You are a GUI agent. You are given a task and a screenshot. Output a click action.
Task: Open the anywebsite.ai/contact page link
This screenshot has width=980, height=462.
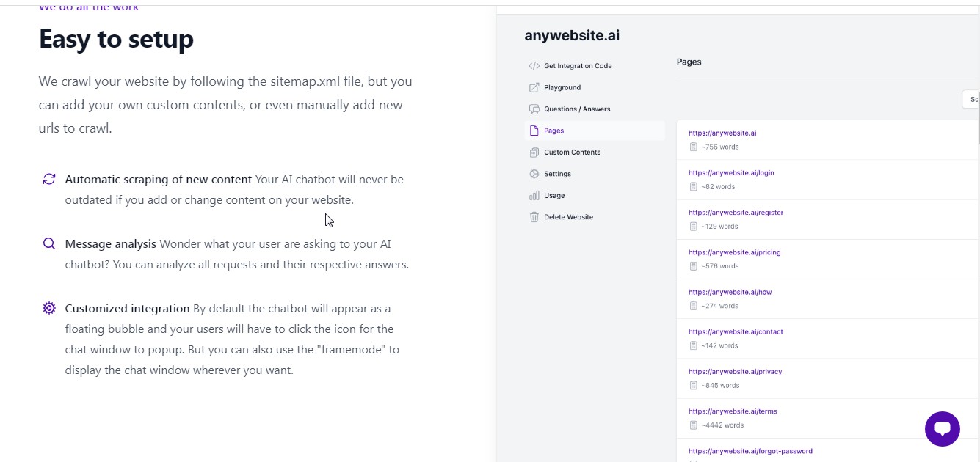pyautogui.click(x=736, y=331)
